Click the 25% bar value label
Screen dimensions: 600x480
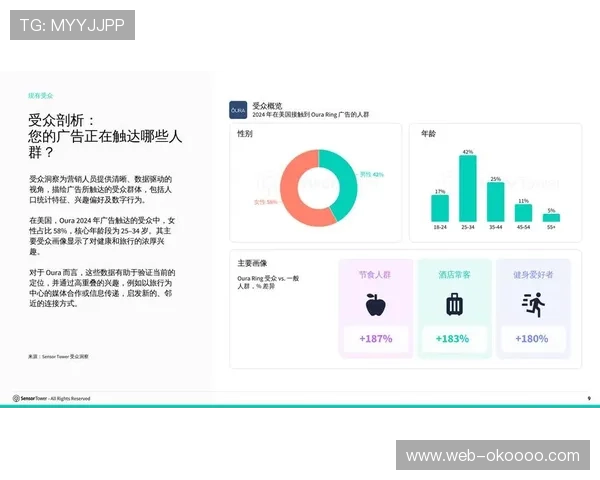point(496,179)
